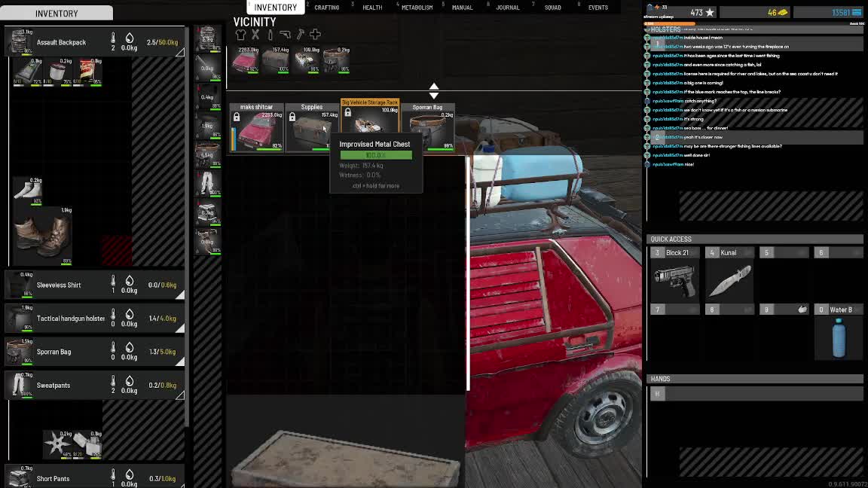Switch to the Metabolism tab
Screen dimensions: 868x488
pyautogui.click(x=417, y=8)
